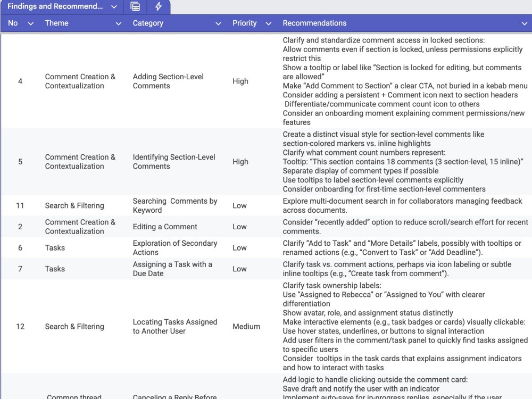
Task: Click recommendation starting 'Clarify and standardize comment access'
Action: [x=405, y=81]
